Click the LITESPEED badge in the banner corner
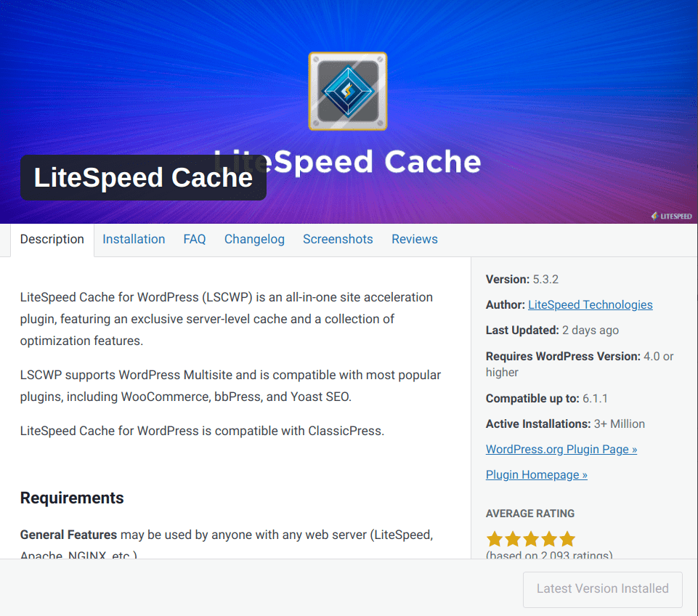This screenshot has height=616, width=698. 672,216
